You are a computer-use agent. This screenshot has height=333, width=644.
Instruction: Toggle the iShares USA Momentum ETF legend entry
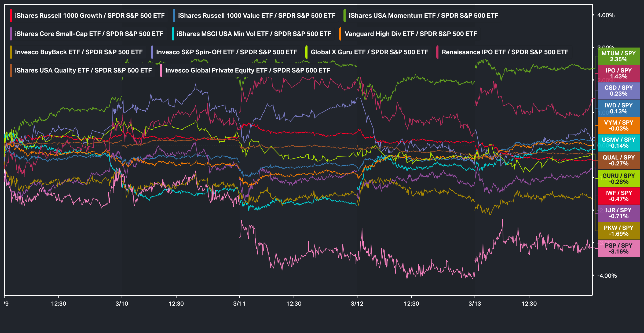pos(423,16)
